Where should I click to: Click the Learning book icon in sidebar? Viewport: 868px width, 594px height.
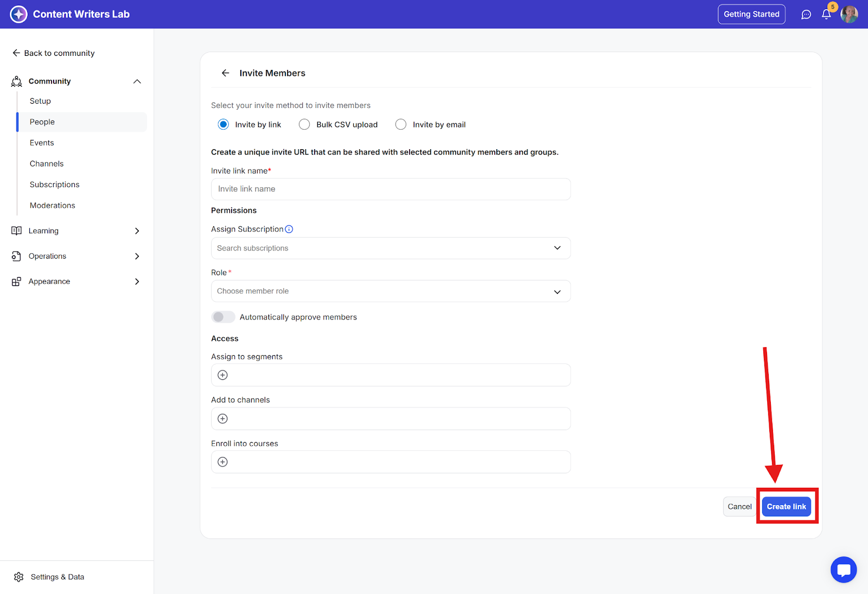pos(17,231)
